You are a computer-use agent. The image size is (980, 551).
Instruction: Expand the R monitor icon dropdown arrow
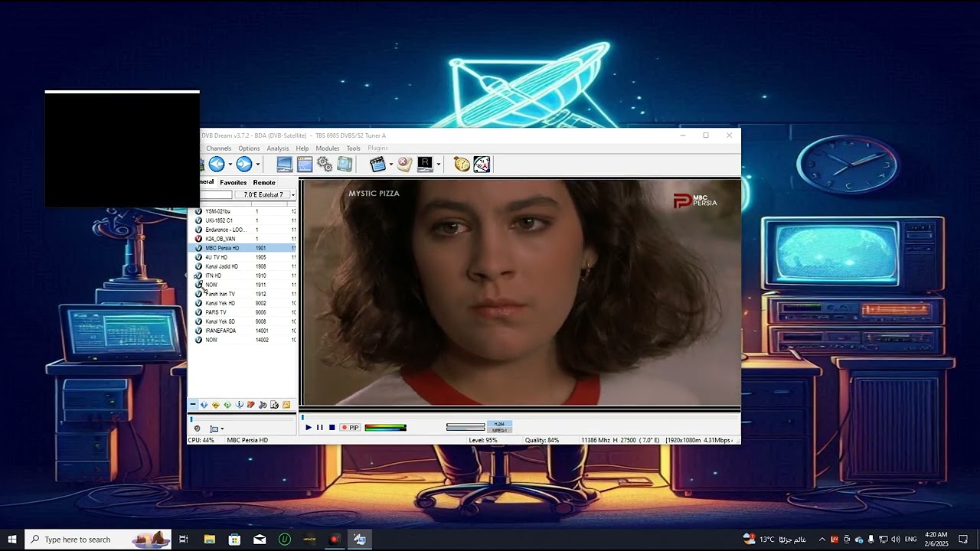[x=438, y=165]
